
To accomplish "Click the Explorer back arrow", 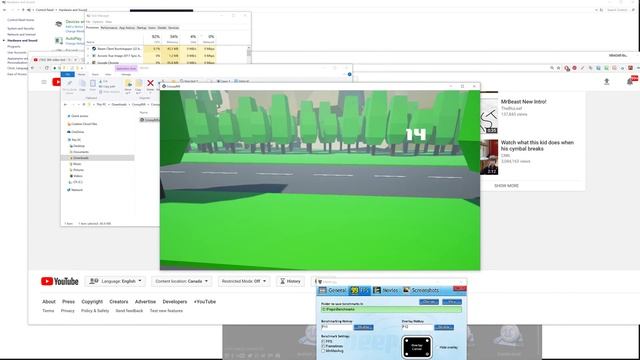I will 66,104.
